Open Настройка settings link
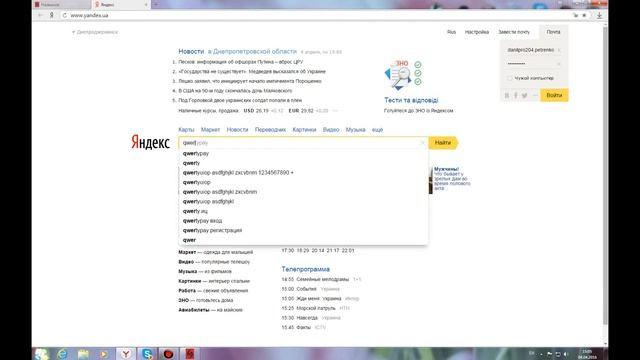Screen dimensions: 640x360 [x=477, y=32]
